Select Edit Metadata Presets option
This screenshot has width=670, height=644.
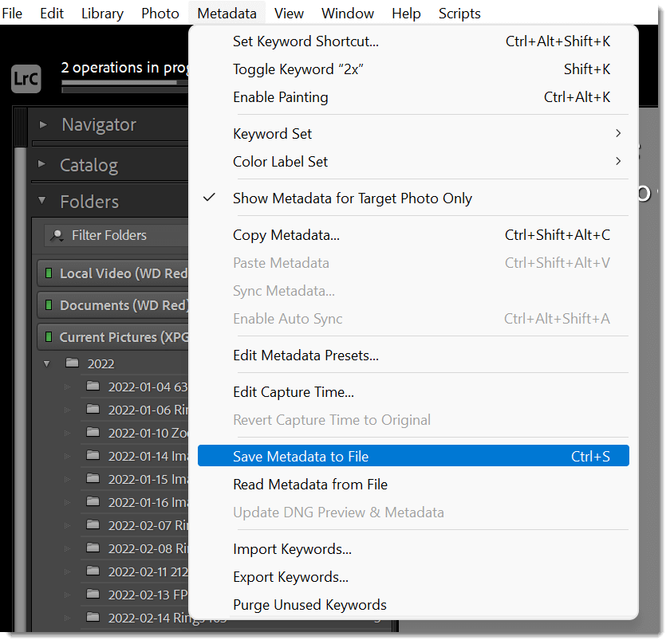[305, 355]
